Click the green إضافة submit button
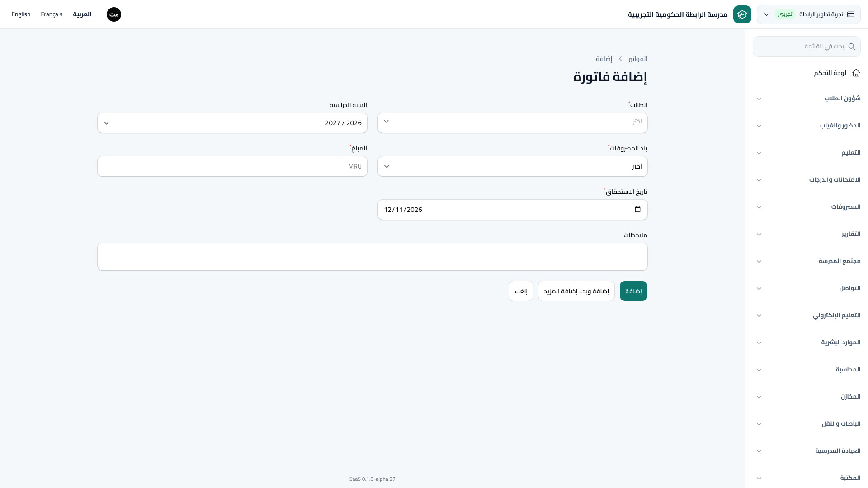The image size is (868, 488). [633, 291]
